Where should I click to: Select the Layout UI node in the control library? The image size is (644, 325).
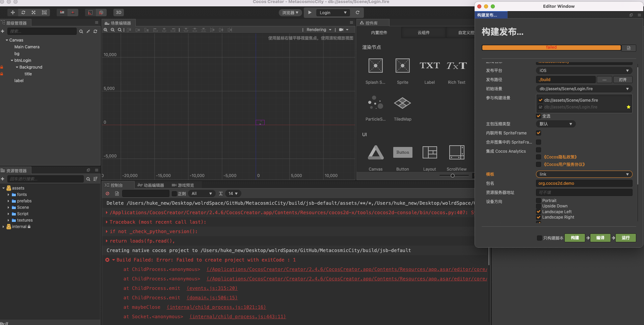430,157
